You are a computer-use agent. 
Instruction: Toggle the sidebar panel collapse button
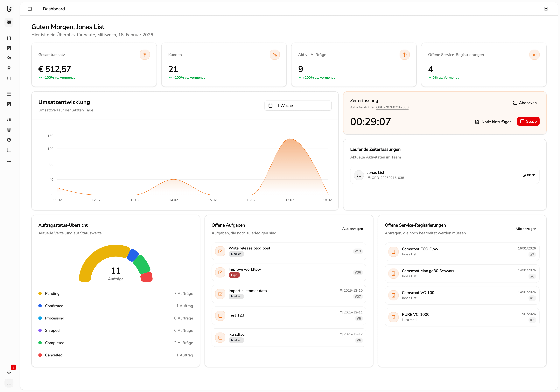[x=30, y=9]
